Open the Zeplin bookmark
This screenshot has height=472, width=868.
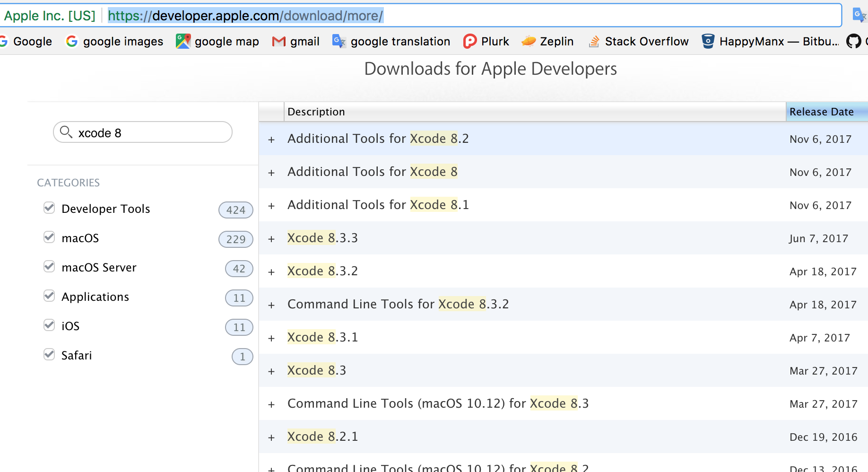tap(547, 42)
